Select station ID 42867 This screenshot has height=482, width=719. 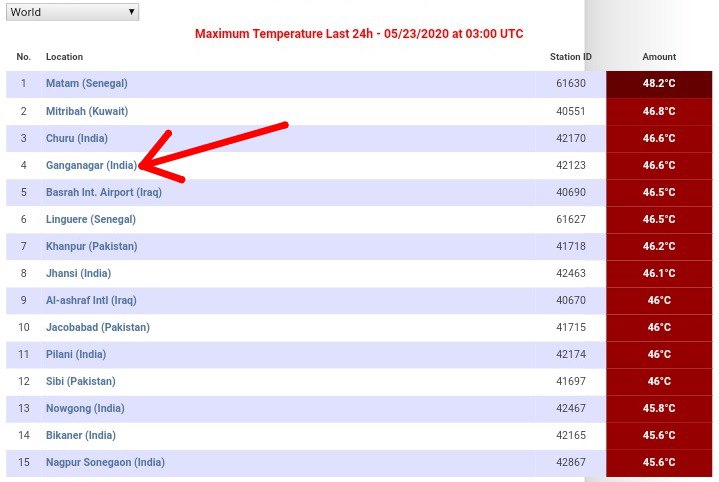click(570, 463)
